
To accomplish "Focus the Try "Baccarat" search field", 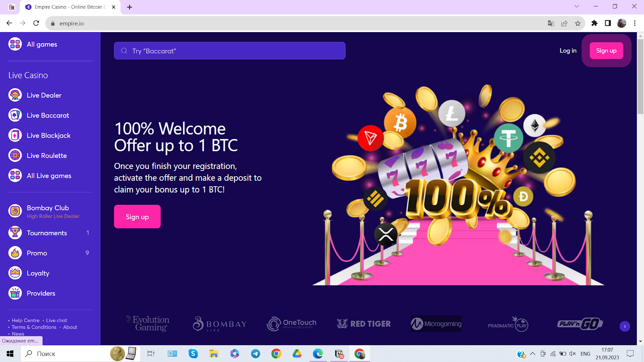I will tap(229, 51).
